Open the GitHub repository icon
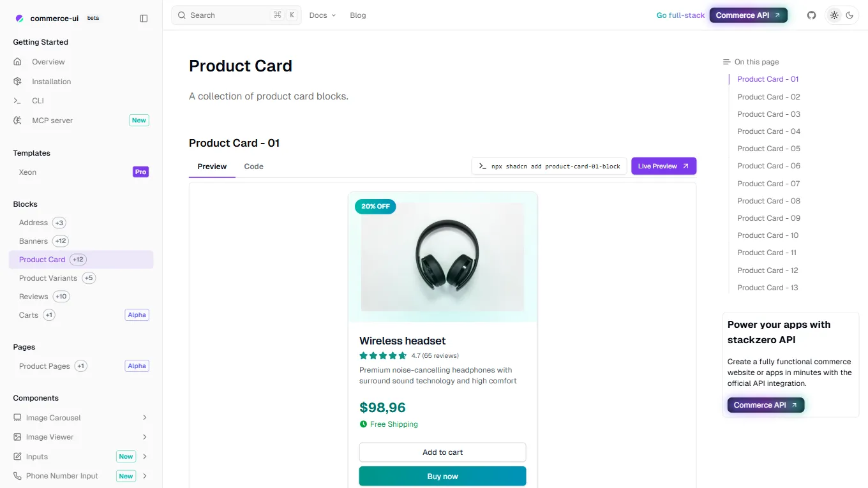Viewport: 868px width, 488px height. (x=811, y=15)
